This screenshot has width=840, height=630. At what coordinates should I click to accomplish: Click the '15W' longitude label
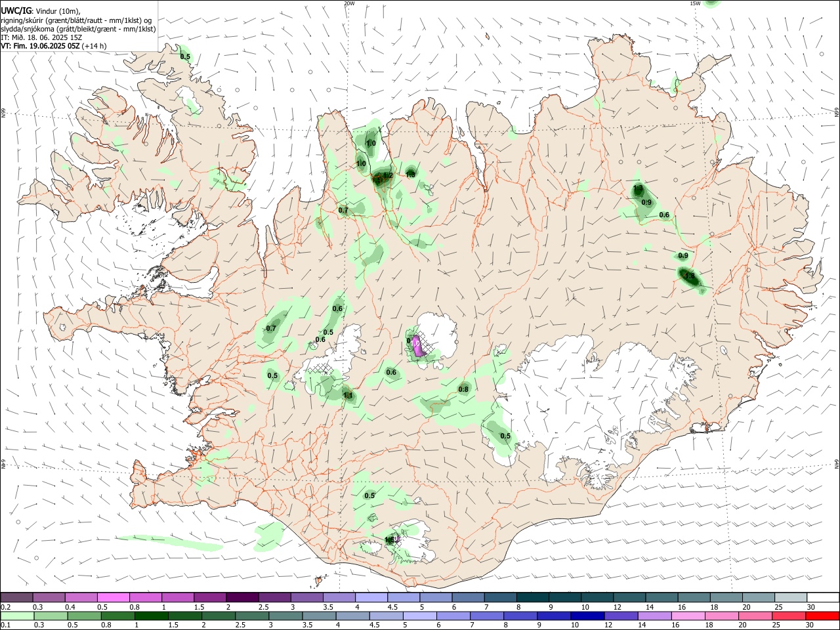[x=695, y=3]
